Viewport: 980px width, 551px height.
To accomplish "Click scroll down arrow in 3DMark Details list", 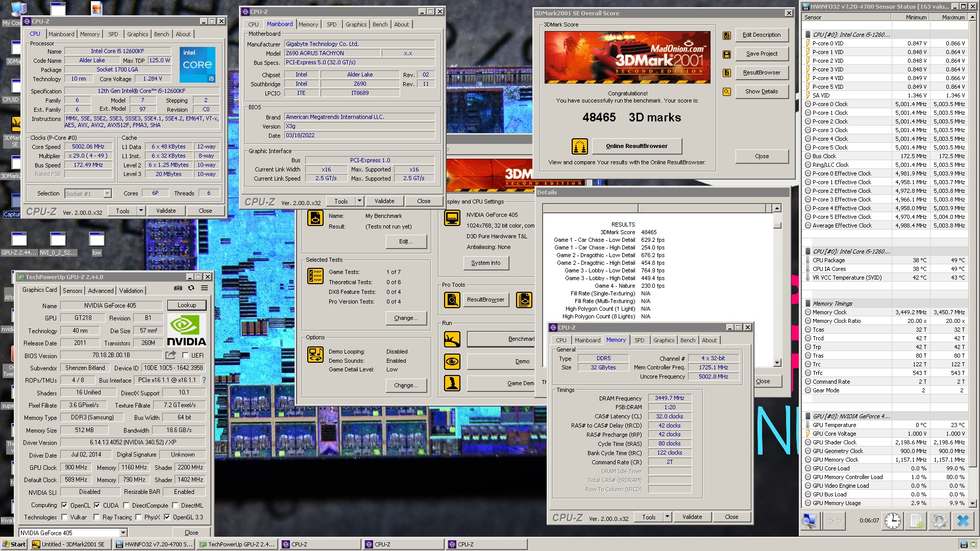I will [777, 363].
